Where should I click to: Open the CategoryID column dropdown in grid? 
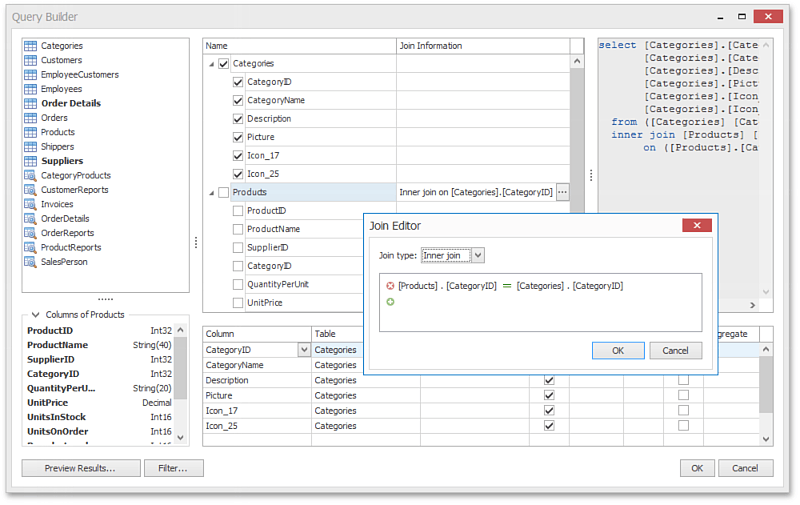click(303, 350)
